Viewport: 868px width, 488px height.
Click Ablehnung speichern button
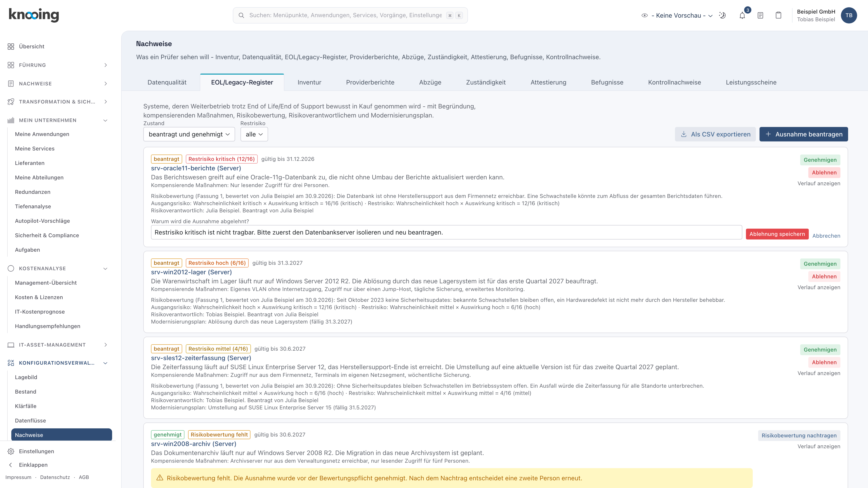pyautogui.click(x=777, y=234)
